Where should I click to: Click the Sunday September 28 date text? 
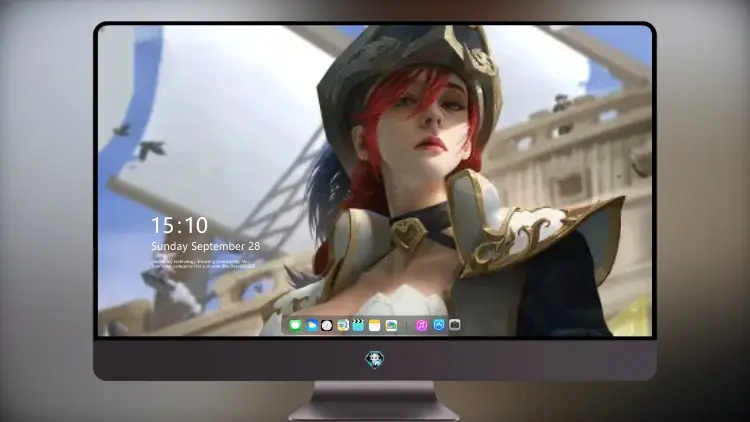coord(206,246)
